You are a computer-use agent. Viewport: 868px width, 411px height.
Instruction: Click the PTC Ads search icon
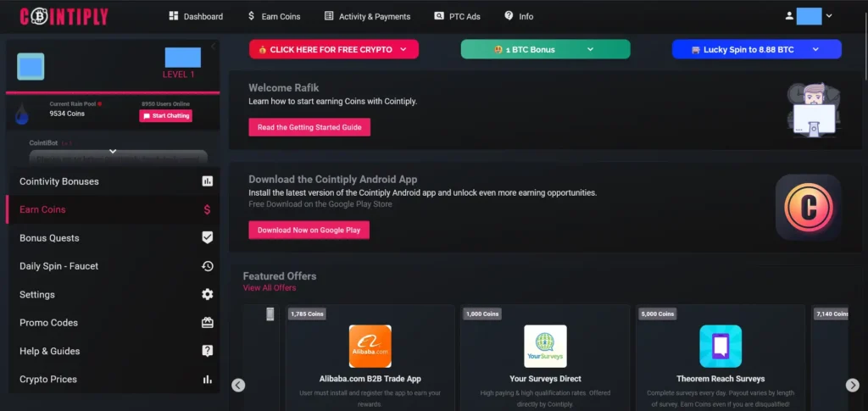[x=439, y=16]
